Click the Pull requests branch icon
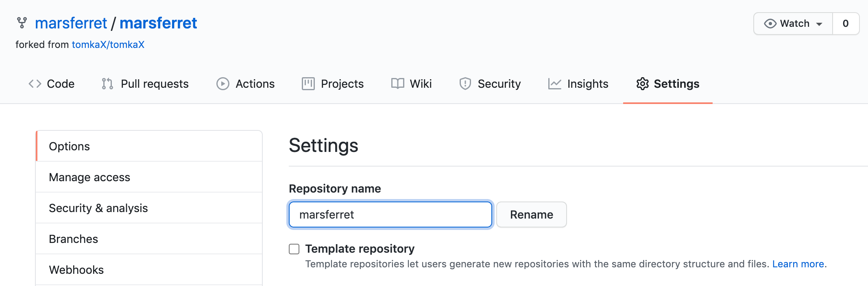868x286 pixels. (107, 84)
